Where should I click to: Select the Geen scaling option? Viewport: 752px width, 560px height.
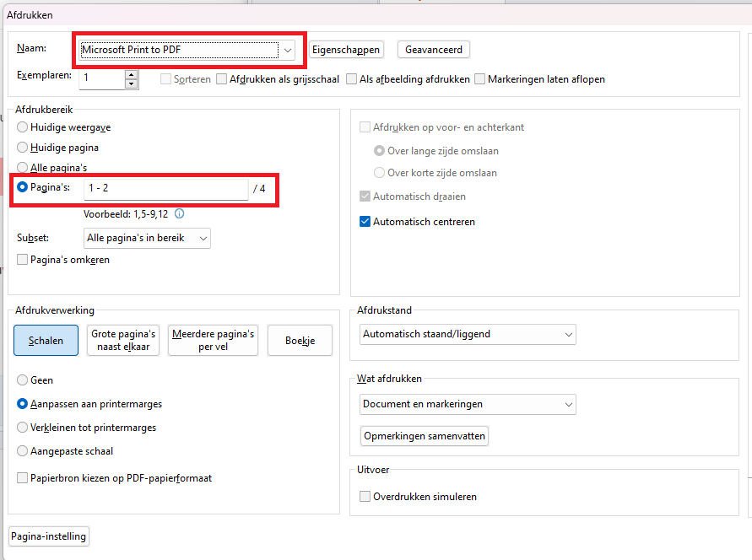[22, 380]
